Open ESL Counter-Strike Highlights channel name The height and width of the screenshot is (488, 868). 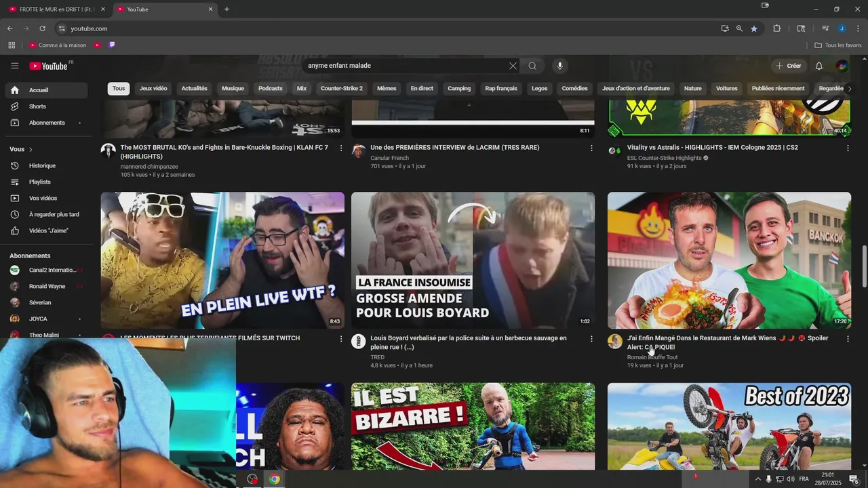(x=664, y=158)
